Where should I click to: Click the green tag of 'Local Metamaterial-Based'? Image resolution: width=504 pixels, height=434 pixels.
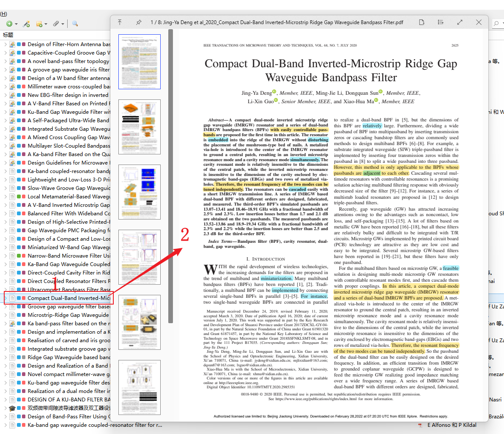tap(19, 196)
